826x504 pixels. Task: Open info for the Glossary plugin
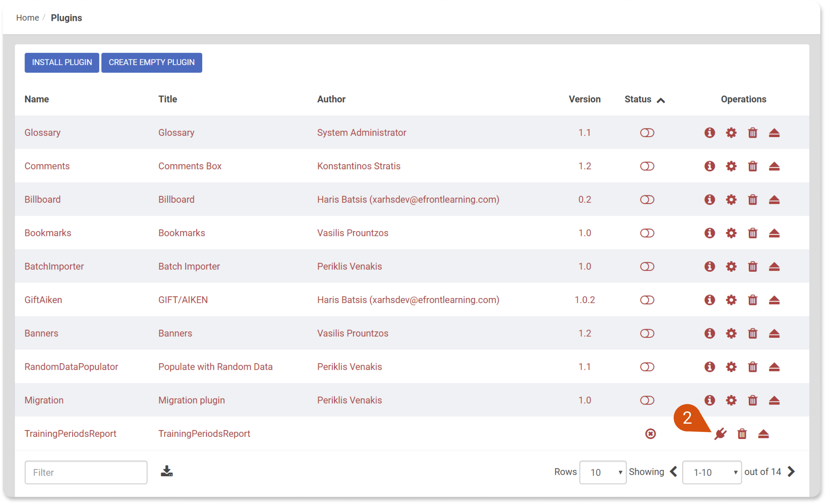pyautogui.click(x=709, y=133)
